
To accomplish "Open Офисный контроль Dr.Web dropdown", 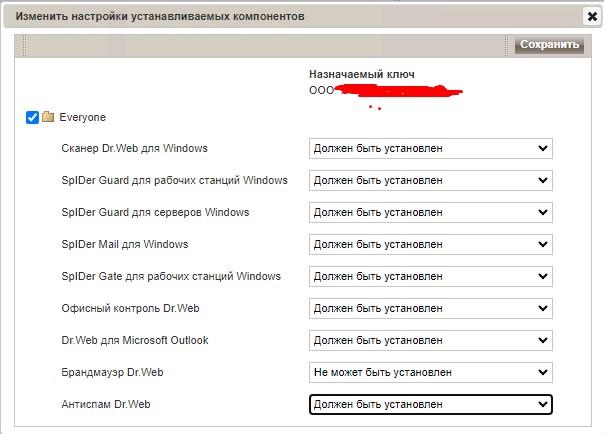I will click(430, 308).
